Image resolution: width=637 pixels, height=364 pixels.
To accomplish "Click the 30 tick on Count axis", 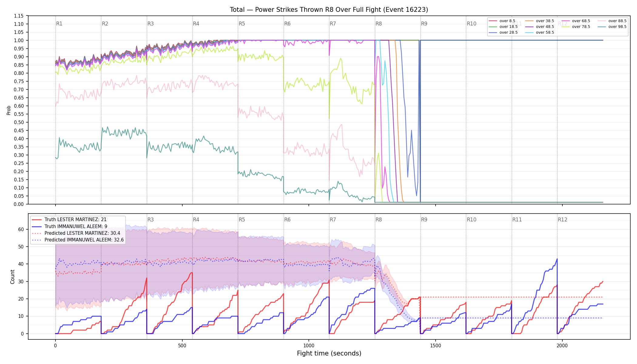I will click(21, 281).
